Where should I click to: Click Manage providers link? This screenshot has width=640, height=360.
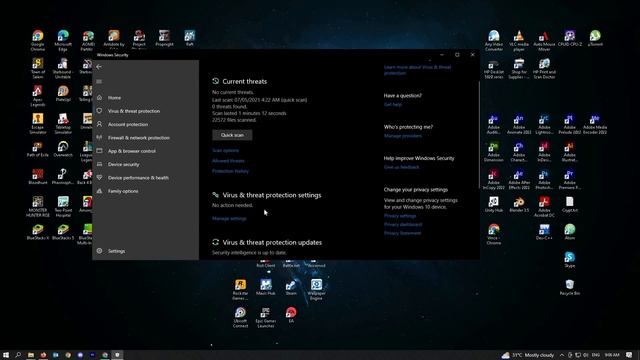point(403,136)
